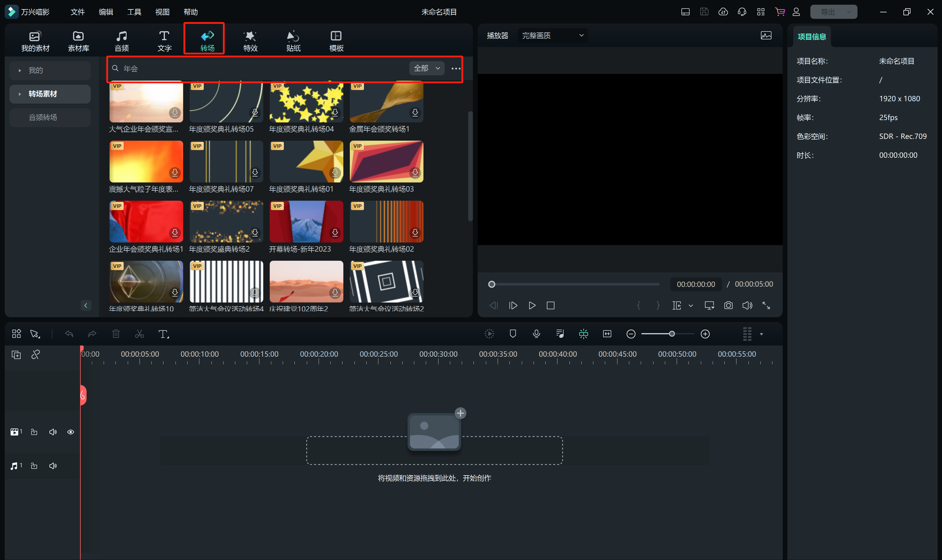
Task: Toggle visibility eye on video track 1
Action: (x=71, y=432)
